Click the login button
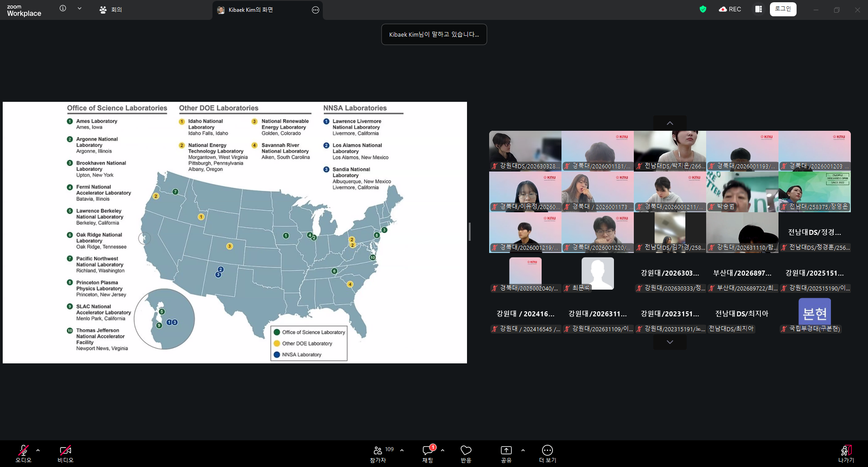Screen dimensions: 868x467 (x=783, y=9)
